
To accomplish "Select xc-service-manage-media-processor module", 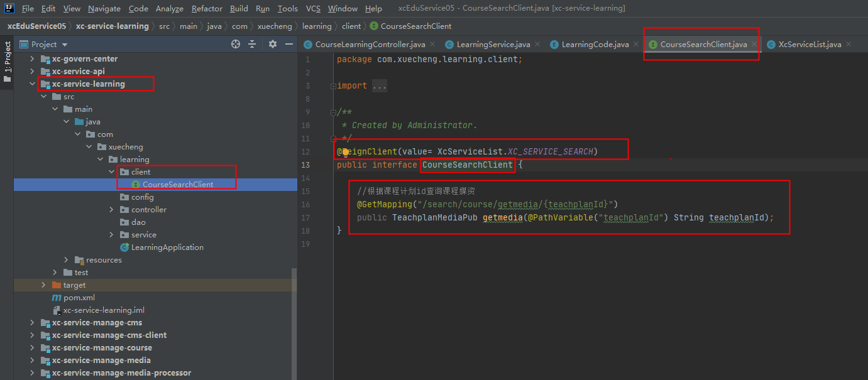I will [116, 373].
